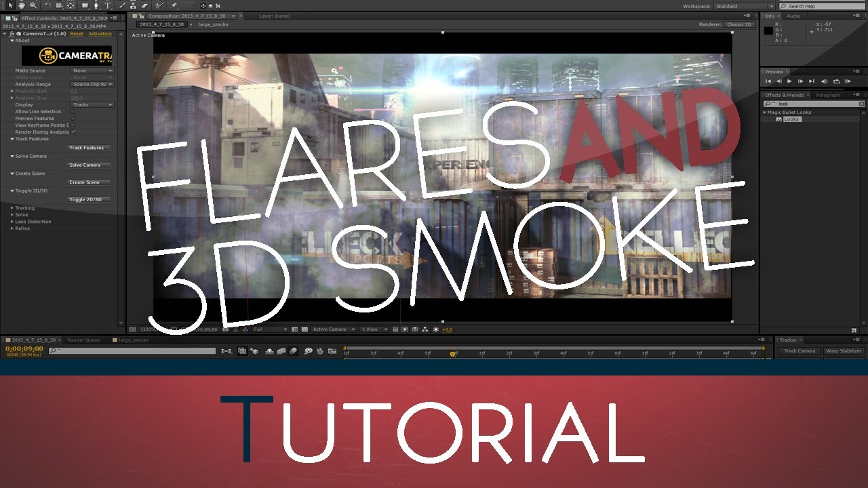Uncheck Render During Analysis checkbox

[x=73, y=131]
